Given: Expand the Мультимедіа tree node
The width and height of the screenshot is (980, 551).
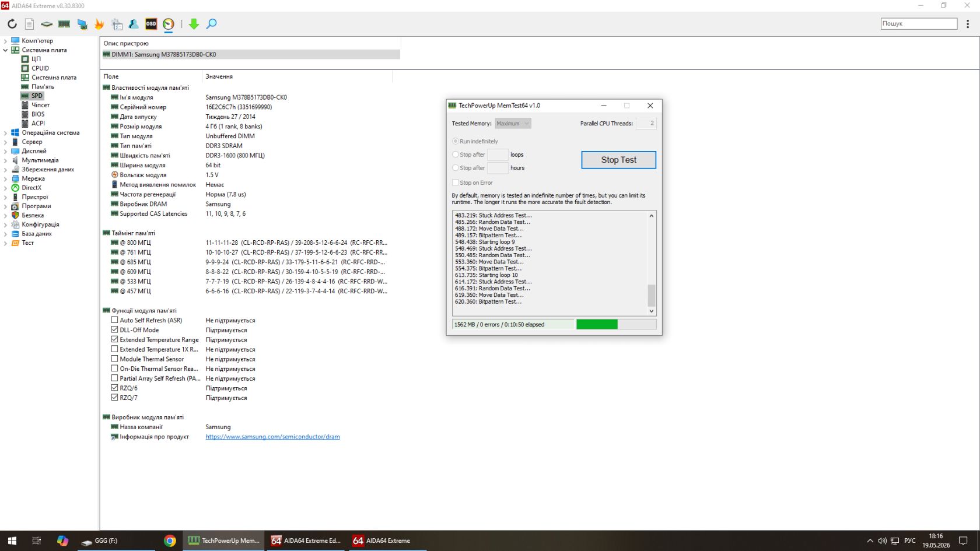Looking at the screenshot, I should [x=5, y=160].
